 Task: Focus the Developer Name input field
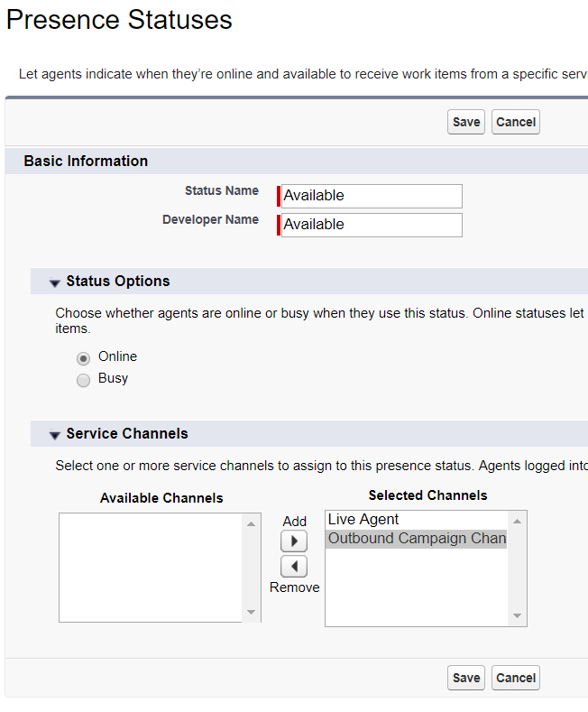(x=372, y=225)
